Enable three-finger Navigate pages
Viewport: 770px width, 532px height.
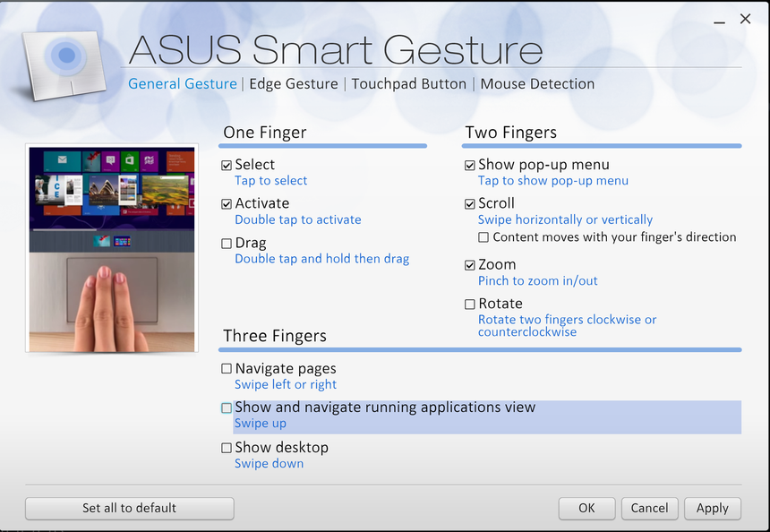(226, 368)
